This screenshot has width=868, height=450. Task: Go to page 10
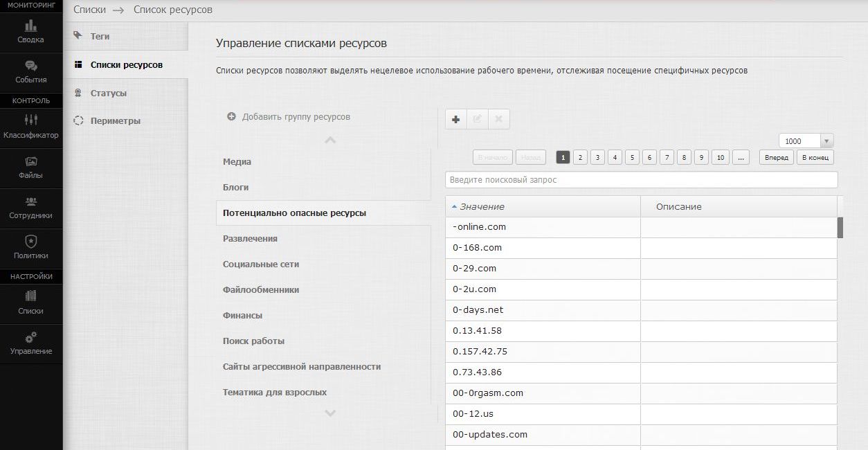pyautogui.click(x=721, y=157)
